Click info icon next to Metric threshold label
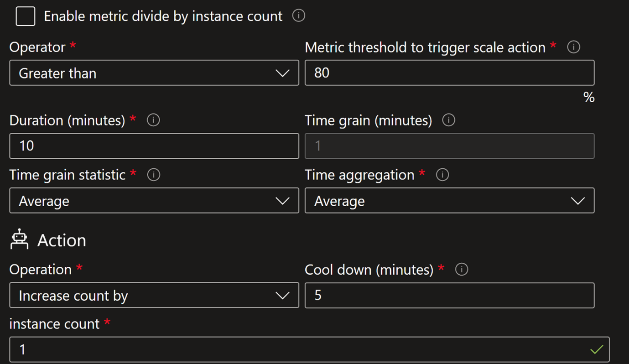The height and width of the screenshot is (364, 629). pos(573,47)
